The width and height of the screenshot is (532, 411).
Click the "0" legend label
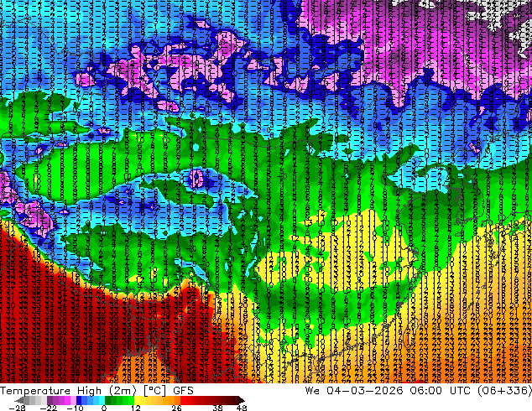click(x=104, y=408)
